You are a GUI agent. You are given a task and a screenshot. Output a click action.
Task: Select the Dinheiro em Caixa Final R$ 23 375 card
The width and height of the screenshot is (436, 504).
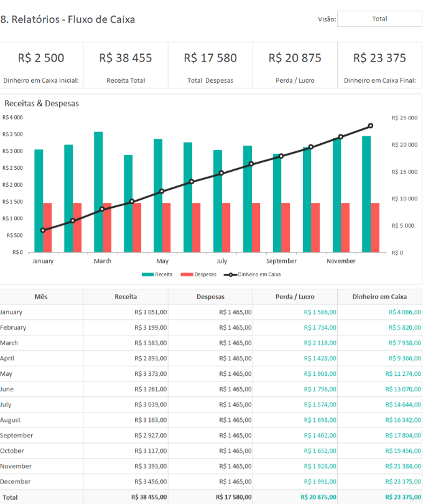pos(379,65)
